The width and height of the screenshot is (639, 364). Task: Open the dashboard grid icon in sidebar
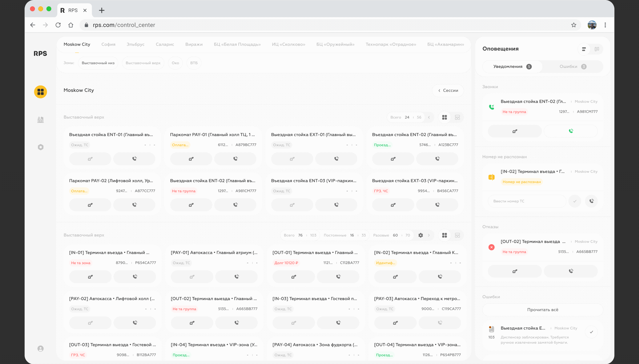coord(41,92)
